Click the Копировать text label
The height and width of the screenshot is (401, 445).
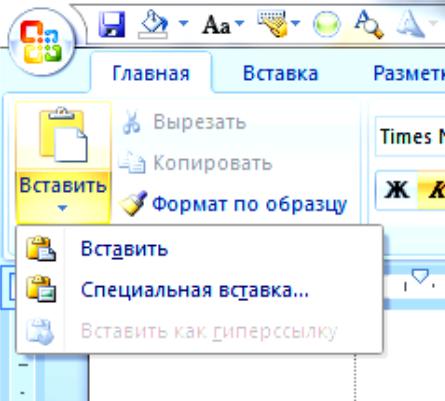[x=213, y=163]
